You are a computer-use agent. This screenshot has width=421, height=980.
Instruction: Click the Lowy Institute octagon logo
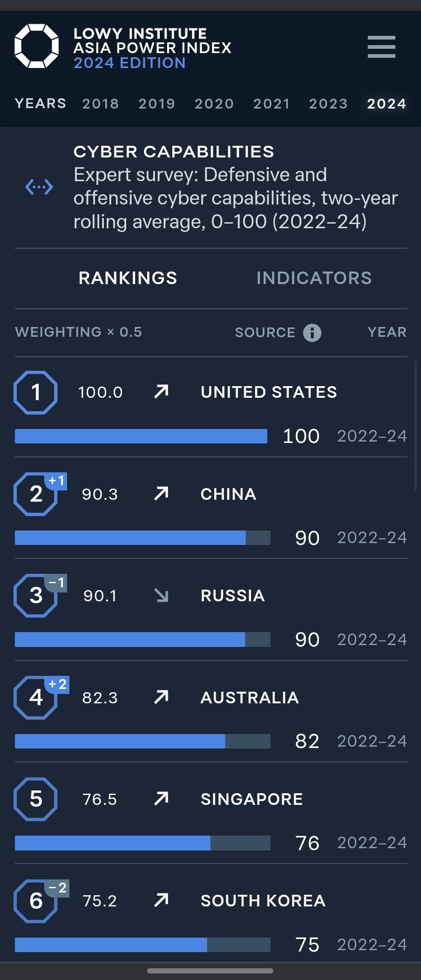[x=37, y=46]
